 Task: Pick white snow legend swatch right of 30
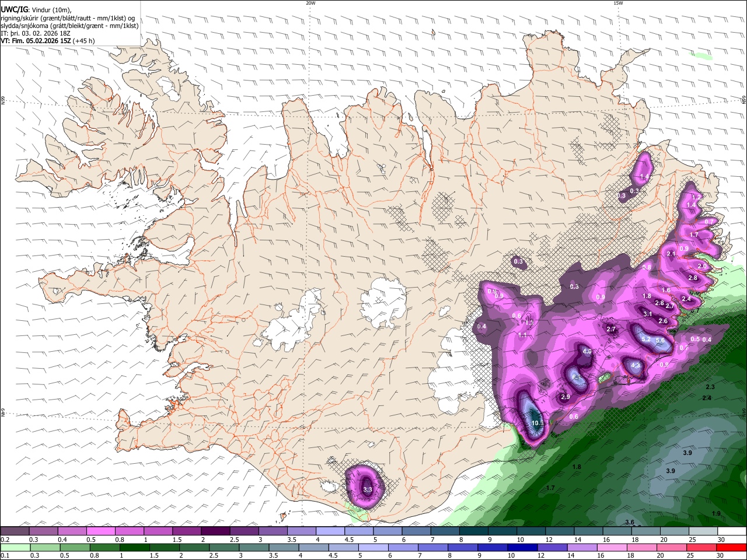tap(732, 531)
